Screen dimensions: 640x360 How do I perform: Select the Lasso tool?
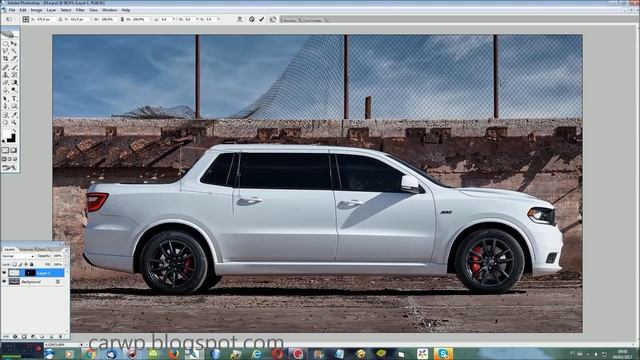(x=6, y=51)
